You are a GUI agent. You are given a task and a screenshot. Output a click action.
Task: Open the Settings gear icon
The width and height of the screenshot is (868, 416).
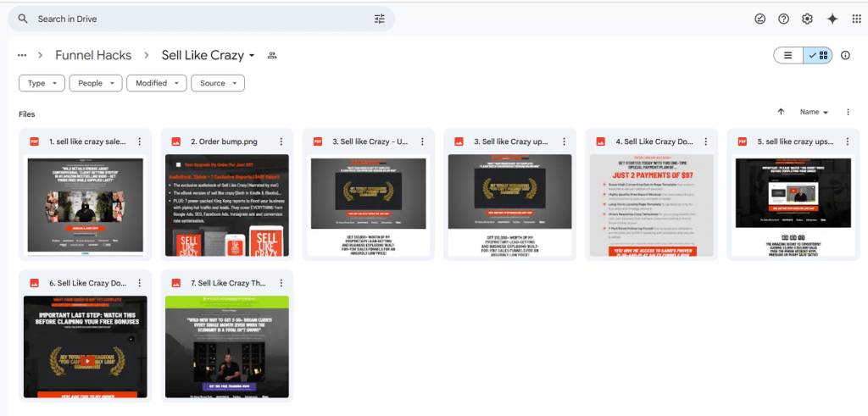pos(807,19)
